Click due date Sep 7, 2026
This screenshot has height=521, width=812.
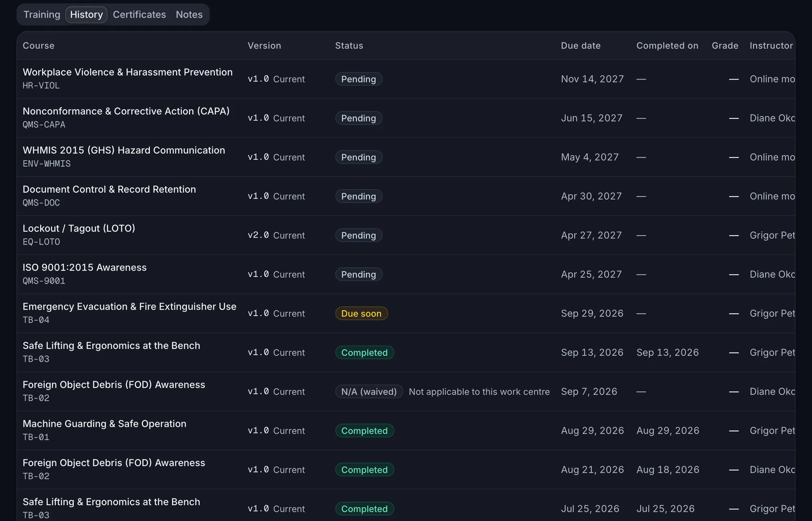pos(589,392)
